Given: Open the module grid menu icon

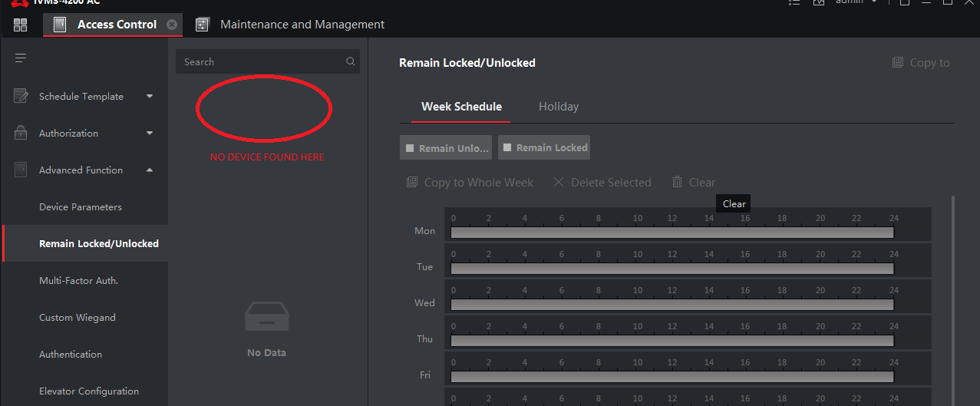Looking at the screenshot, I should click(21, 25).
